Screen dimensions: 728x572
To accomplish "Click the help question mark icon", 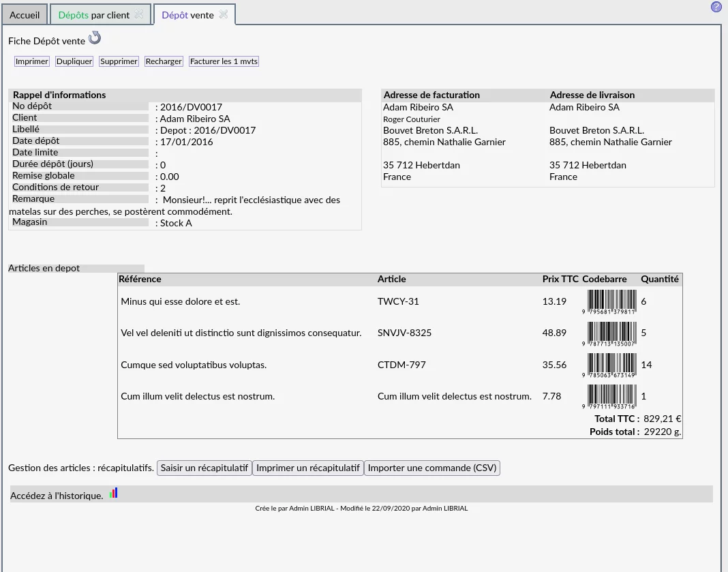I will (x=716, y=7).
